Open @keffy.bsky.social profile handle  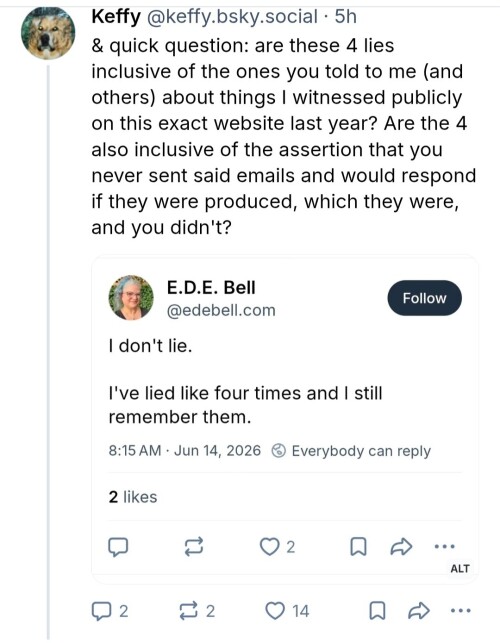(x=232, y=17)
